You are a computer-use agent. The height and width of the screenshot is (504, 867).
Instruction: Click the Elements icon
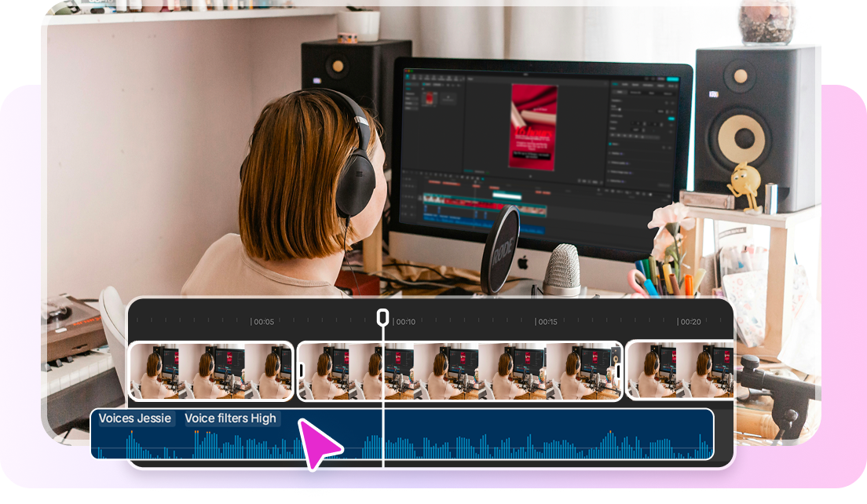click(440, 78)
